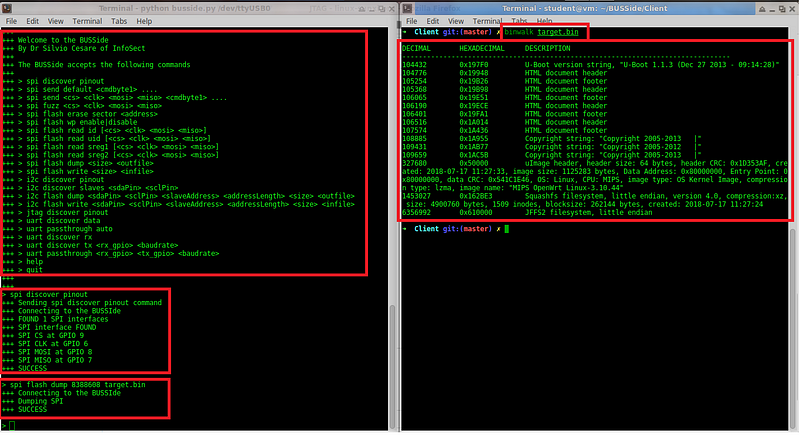Open File menu in BUSSide/Client terminal
The height and width of the screenshot is (435, 800).
click(x=412, y=21)
